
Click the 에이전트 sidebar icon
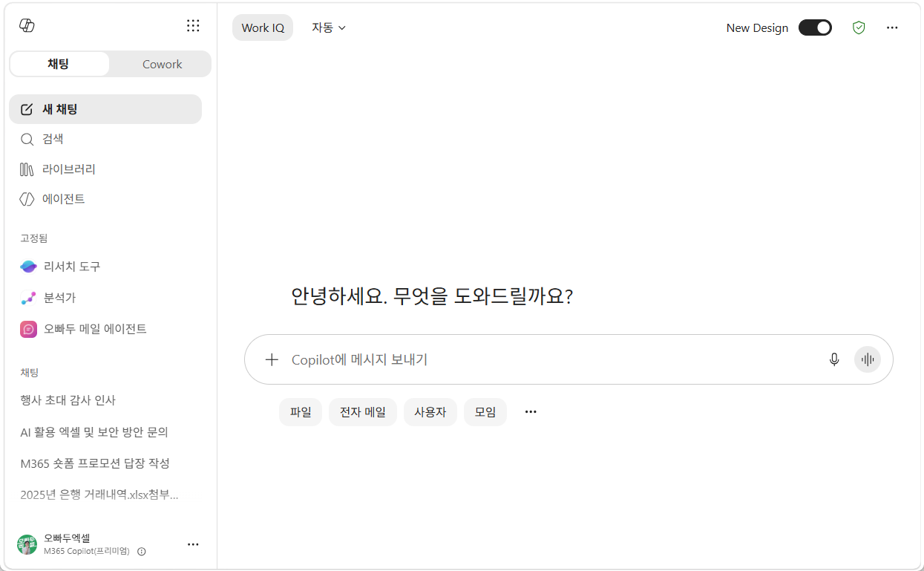[27, 199]
